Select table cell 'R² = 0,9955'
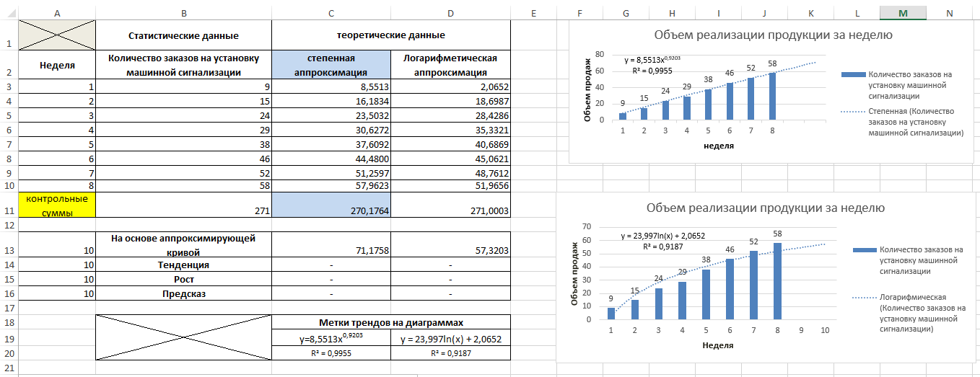This screenshot has height=377, width=980. coord(331,353)
